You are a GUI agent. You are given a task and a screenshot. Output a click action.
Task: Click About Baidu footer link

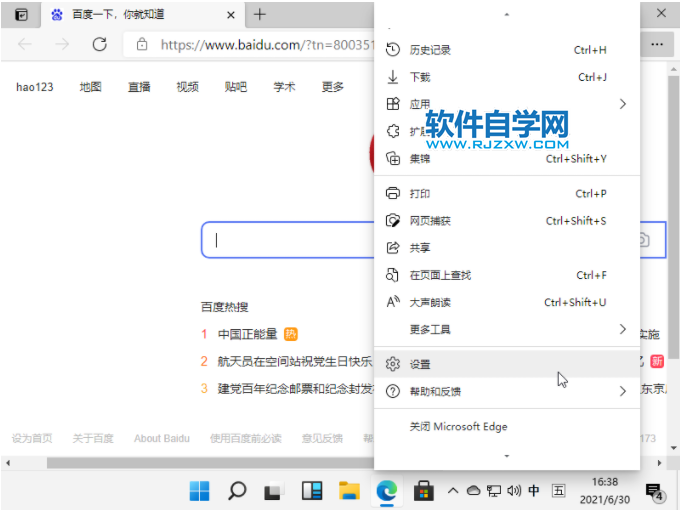tap(162, 439)
